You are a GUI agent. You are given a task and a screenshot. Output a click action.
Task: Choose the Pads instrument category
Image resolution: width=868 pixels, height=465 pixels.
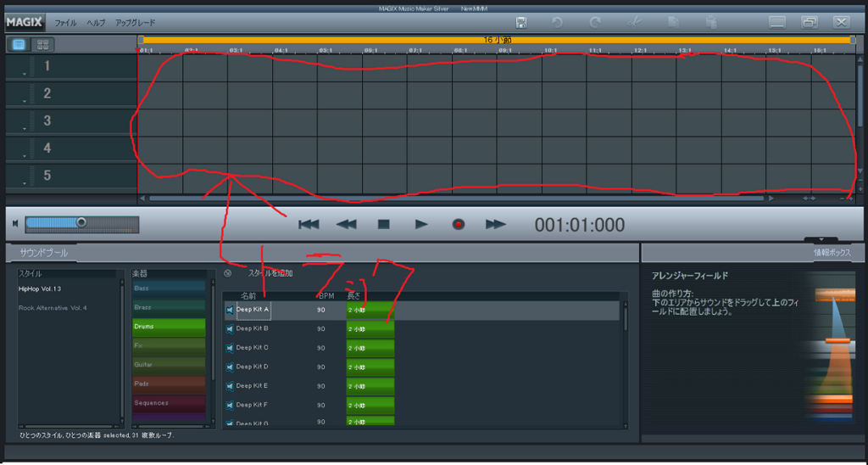point(169,384)
